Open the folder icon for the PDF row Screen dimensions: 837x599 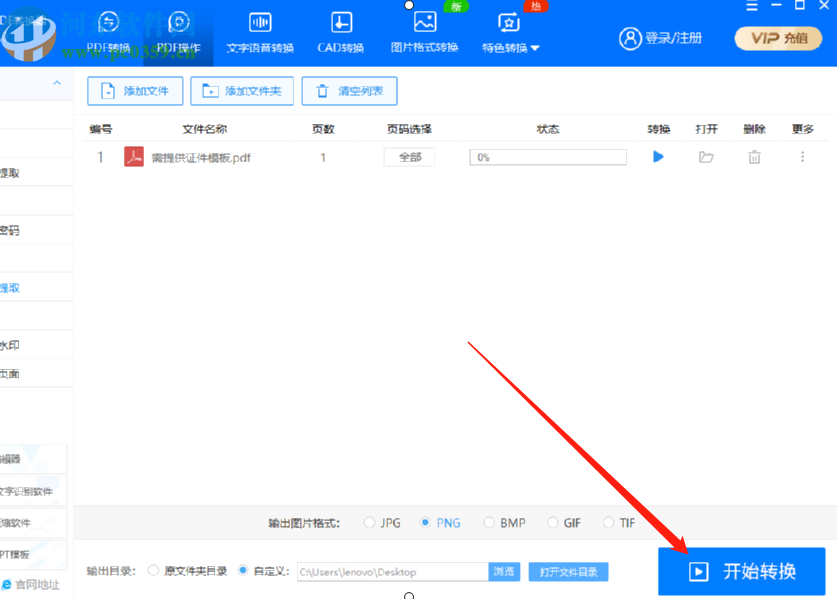706,156
